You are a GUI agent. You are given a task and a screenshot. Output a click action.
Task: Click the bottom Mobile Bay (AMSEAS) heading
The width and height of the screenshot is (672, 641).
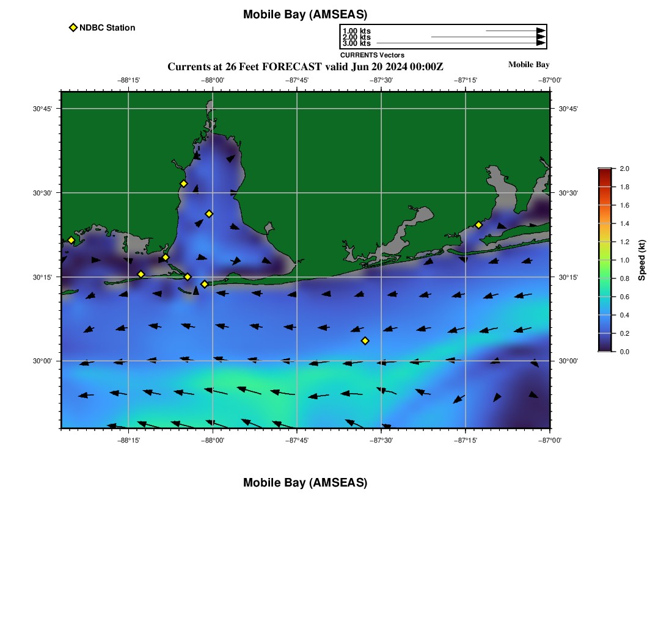(305, 483)
